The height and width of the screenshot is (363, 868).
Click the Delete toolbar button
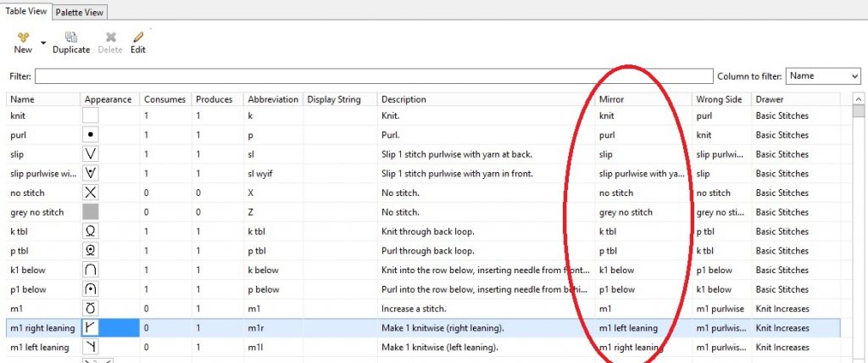pyautogui.click(x=109, y=42)
